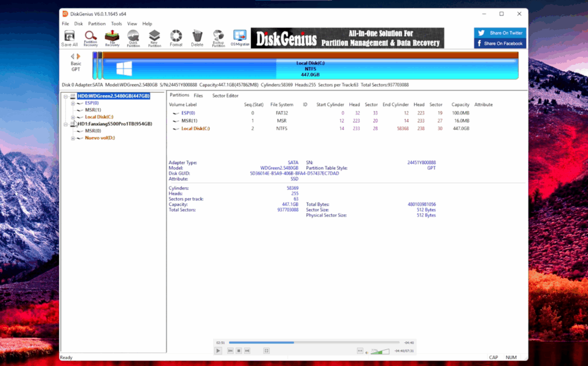Open the Quick Partition tool
This screenshot has width=588, height=366.
pyautogui.click(x=133, y=38)
